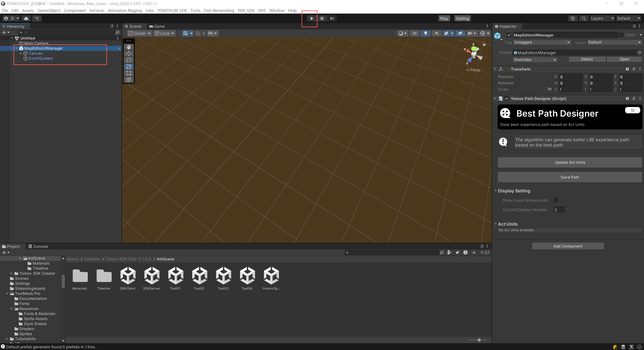Toggle MapEditorUIManager active checkbox

click(509, 35)
